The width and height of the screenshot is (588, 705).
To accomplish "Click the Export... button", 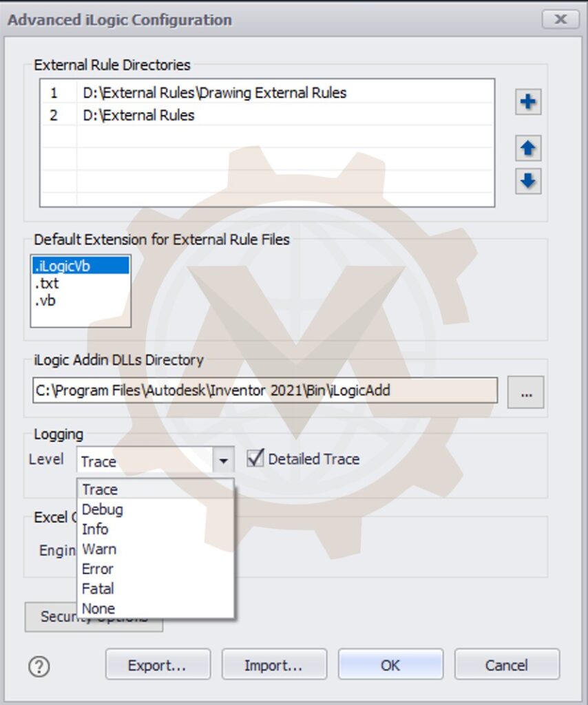I will click(x=158, y=664).
